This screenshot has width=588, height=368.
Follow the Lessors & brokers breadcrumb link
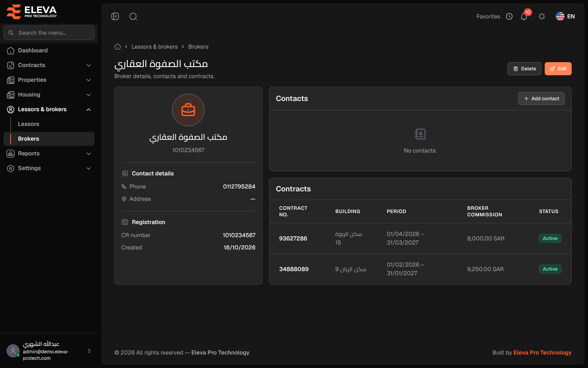pos(154,47)
